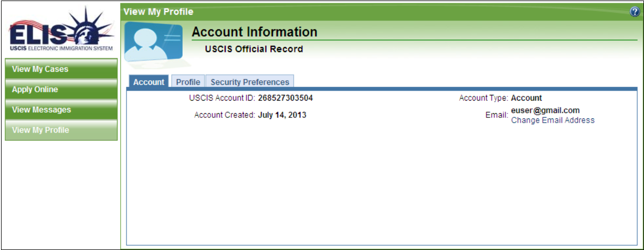Viewport: 644px width, 250px height.
Task: Click the Account Type value
Action: (x=526, y=98)
